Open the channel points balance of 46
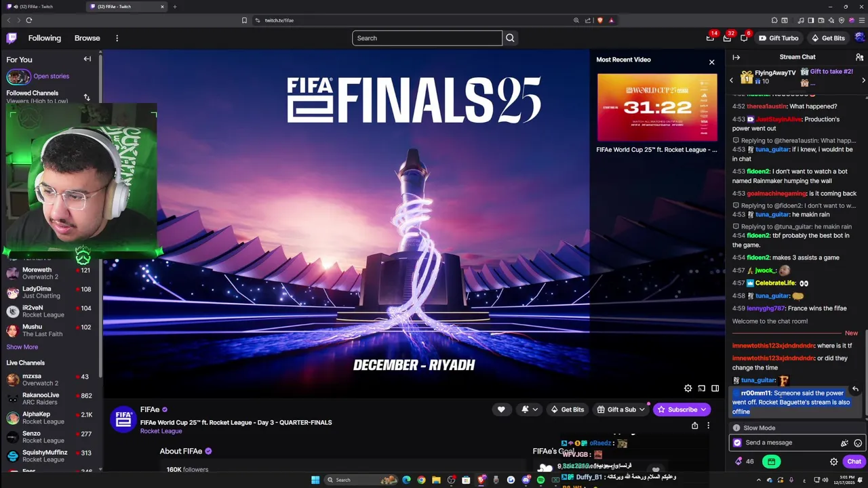 pos(744,462)
